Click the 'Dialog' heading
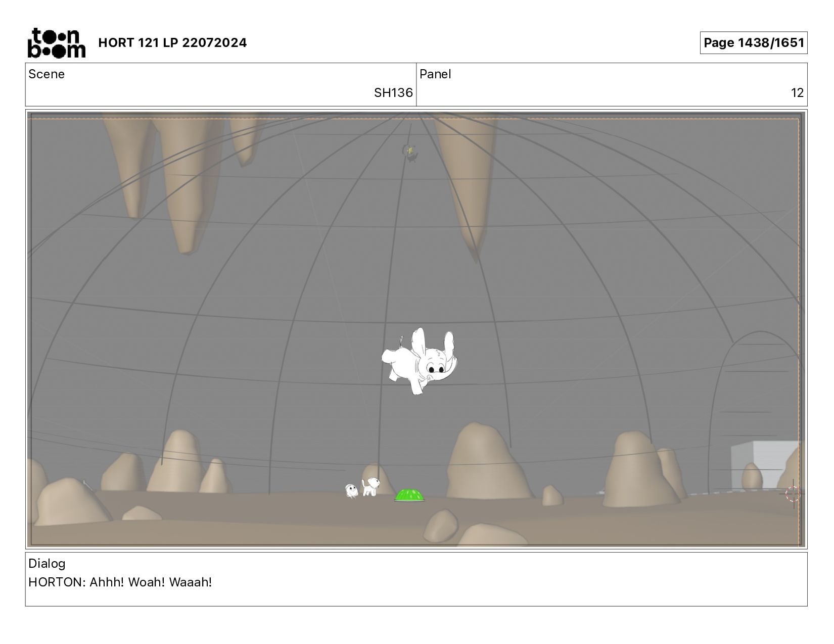834x644 pixels. tap(47, 564)
